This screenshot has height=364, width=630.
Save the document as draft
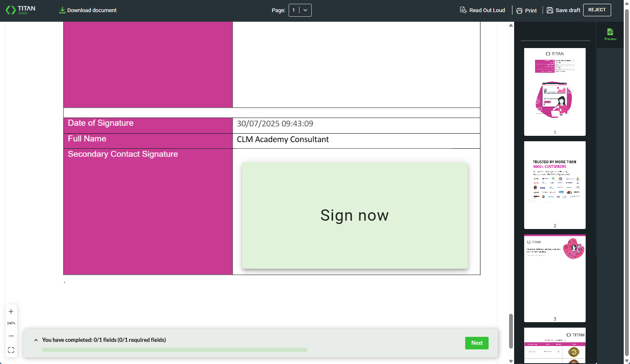pyautogui.click(x=563, y=10)
